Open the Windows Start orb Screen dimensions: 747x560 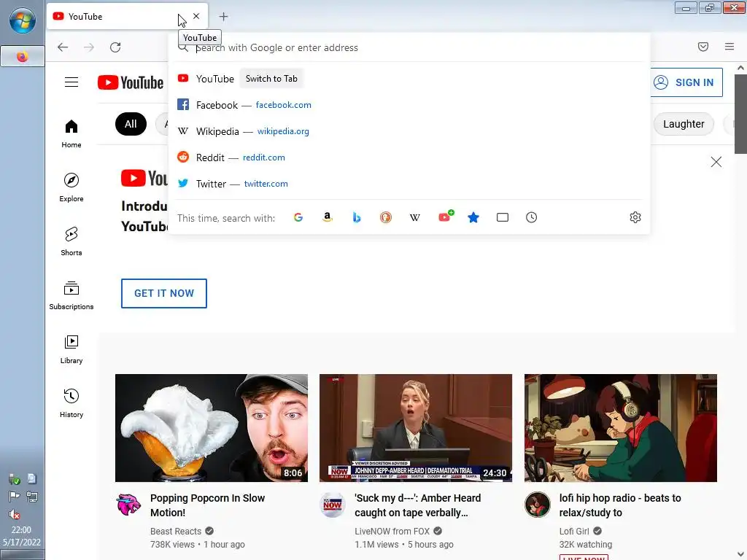[x=22, y=20]
